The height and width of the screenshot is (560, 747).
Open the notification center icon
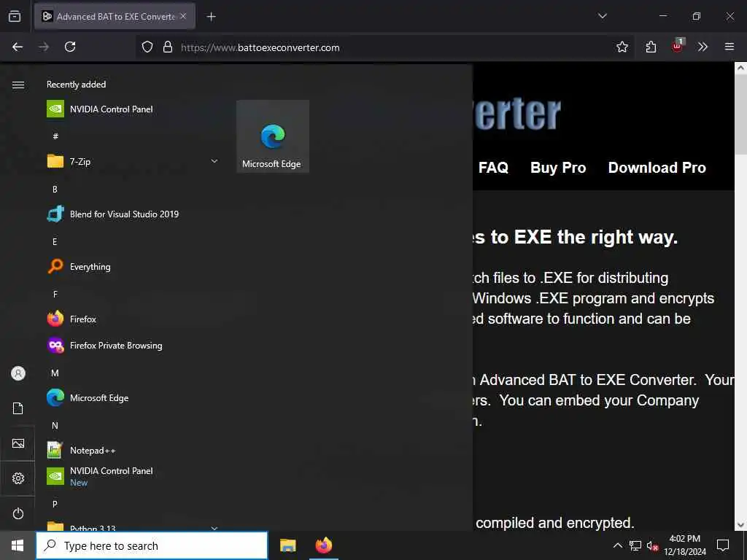[723, 545]
